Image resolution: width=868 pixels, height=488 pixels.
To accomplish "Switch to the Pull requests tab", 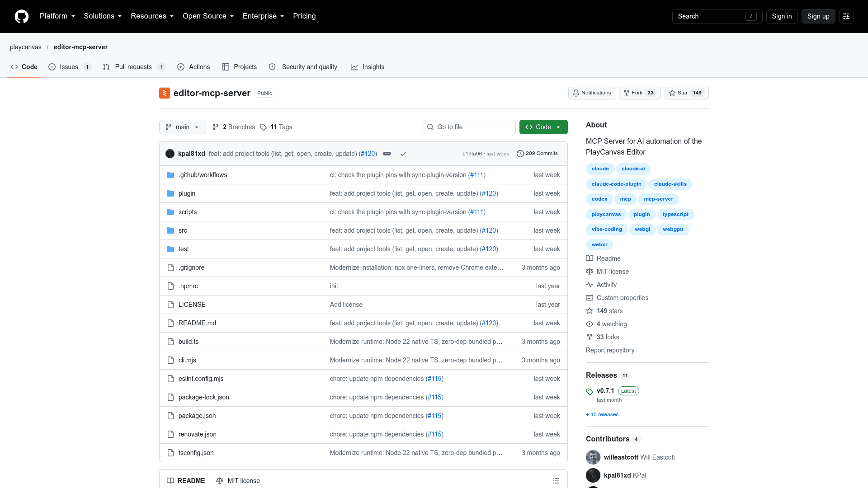I will (134, 67).
